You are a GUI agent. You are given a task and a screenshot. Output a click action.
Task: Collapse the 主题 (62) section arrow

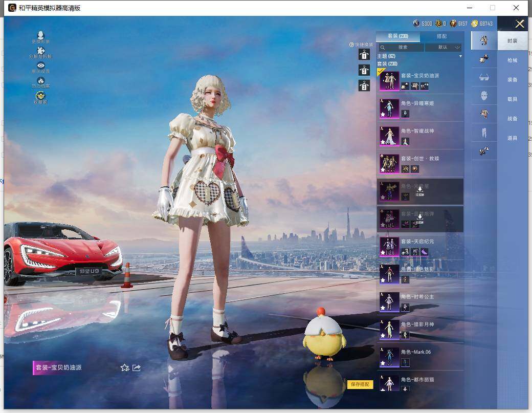[x=460, y=56]
